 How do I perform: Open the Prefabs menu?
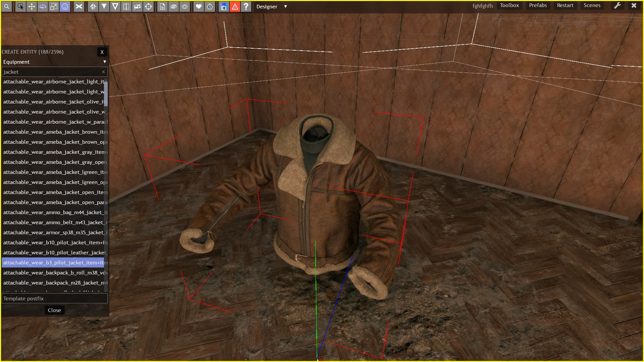point(538,5)
